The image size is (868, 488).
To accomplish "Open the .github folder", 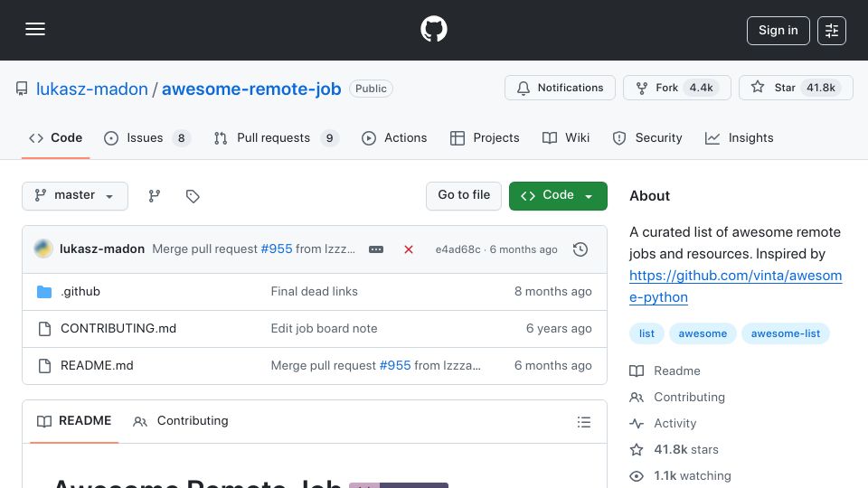I will [80, 292].
